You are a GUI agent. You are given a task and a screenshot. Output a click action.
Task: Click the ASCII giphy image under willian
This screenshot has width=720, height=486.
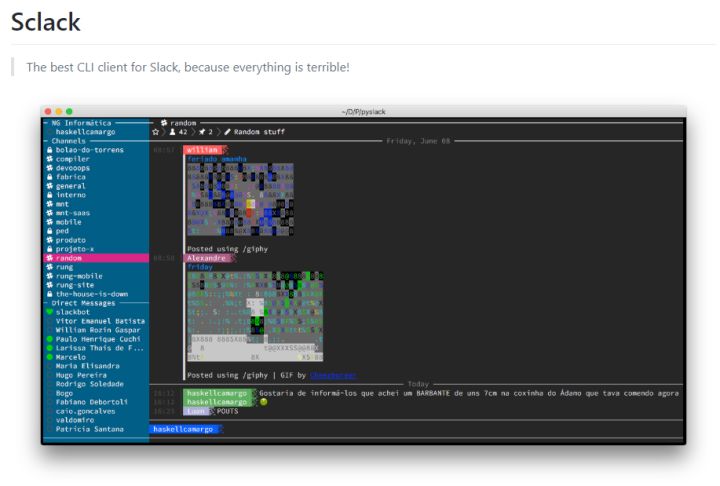pos(240,200)
